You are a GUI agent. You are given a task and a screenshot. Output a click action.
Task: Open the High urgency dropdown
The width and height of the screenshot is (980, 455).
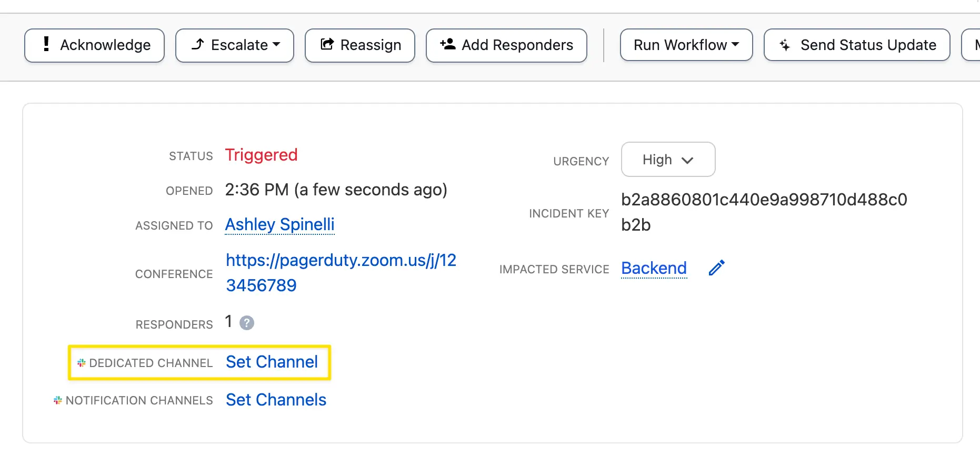pos(668,160)
